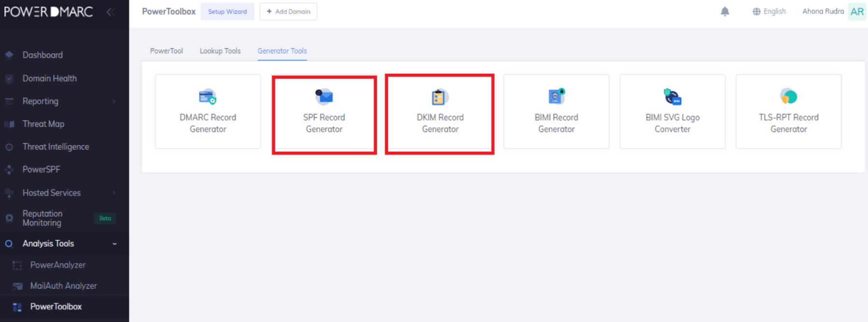Switch to the Lookup Tools tab
The image size is (868, 322).
coord(220,51)
